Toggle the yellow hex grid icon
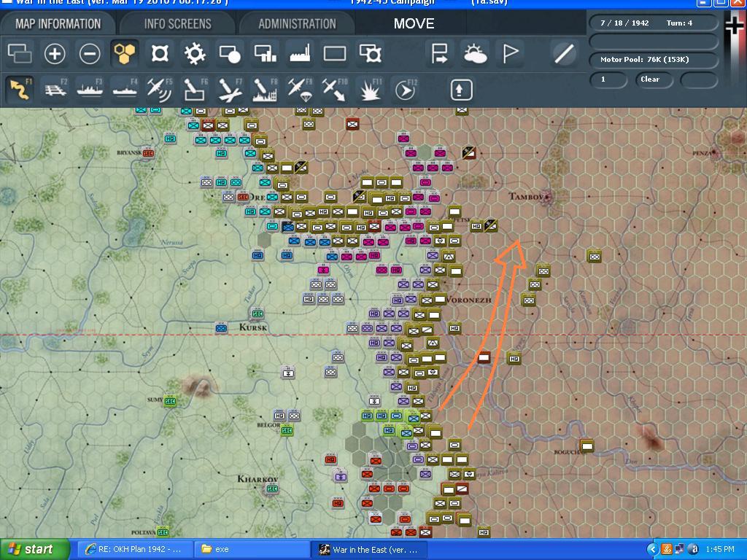The image size is (747, 560). (125, 53)
